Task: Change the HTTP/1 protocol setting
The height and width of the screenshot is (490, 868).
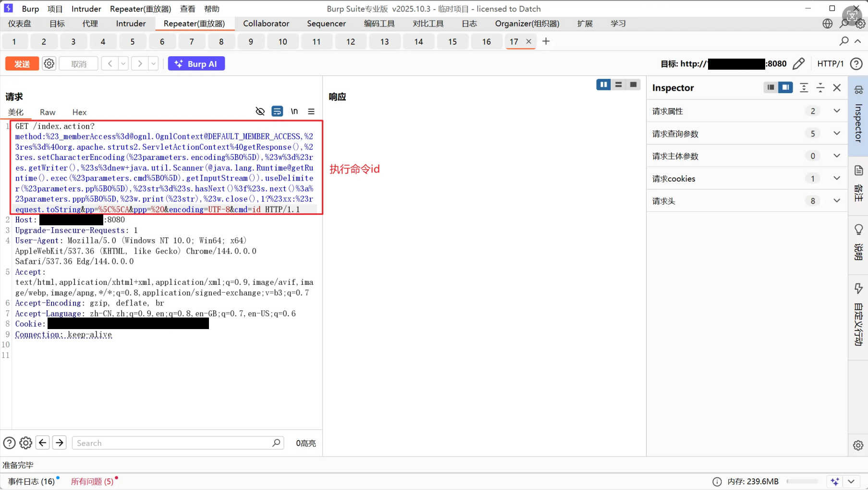Action: 830,64
